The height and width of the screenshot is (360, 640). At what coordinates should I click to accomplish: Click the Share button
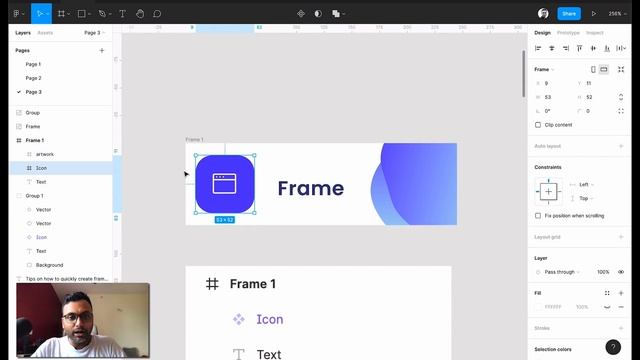point(569,13)
